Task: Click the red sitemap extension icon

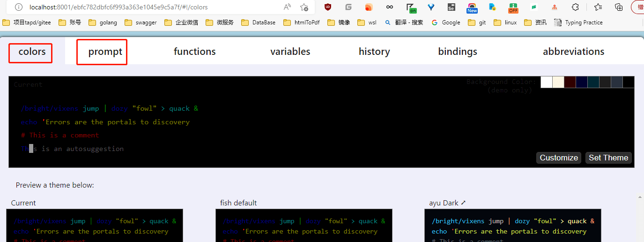Action: [555, 7]
